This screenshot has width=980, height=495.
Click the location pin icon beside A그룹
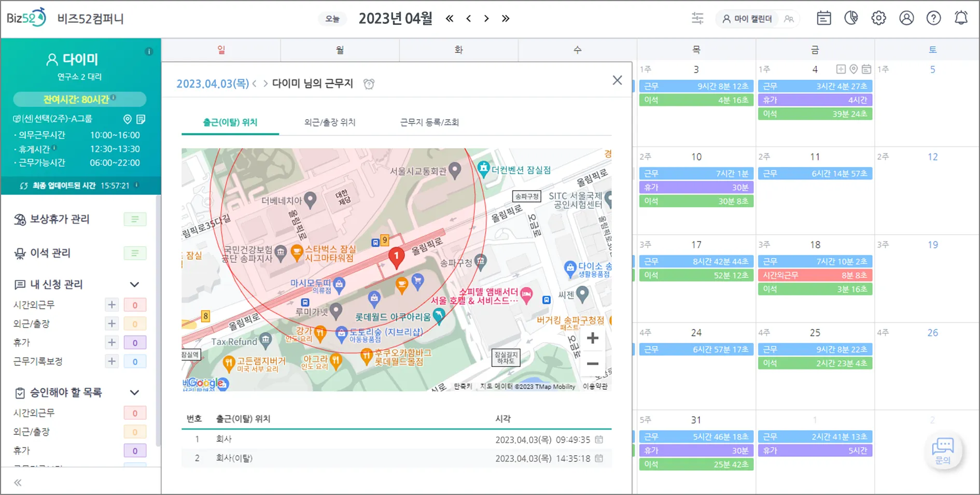click(x=128, y=119)
